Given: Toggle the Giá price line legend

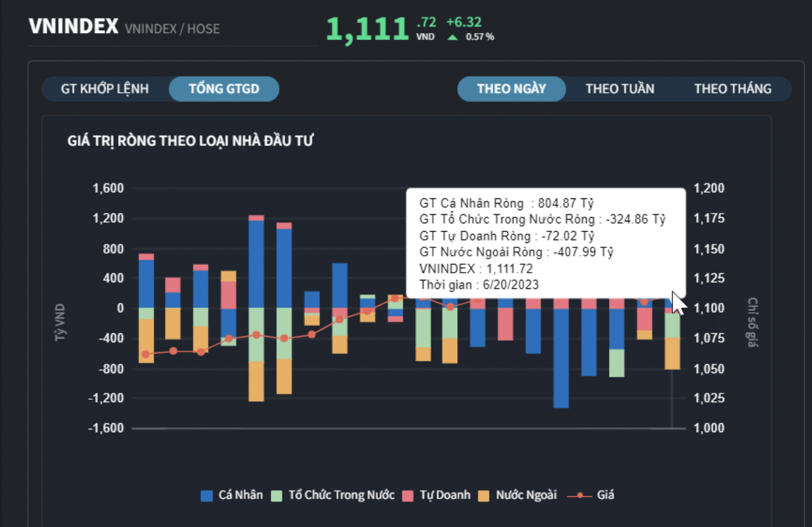Looking at the screenshot, I should [591, 495].
